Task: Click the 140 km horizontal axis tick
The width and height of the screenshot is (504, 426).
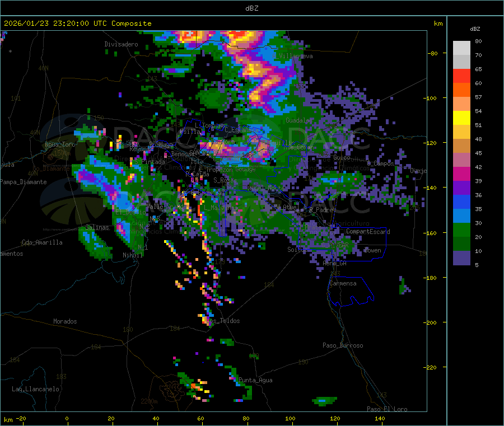Action: (380, 418)
